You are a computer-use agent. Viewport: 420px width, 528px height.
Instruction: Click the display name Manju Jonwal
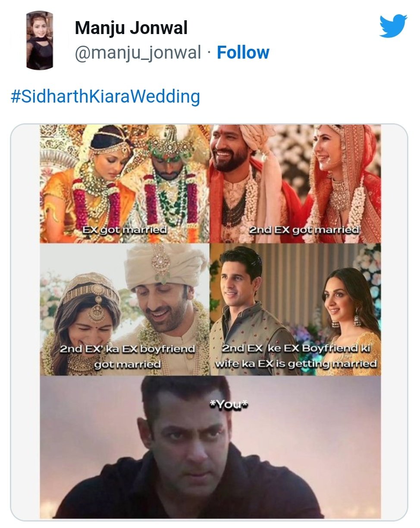click(x=131, y=28)
